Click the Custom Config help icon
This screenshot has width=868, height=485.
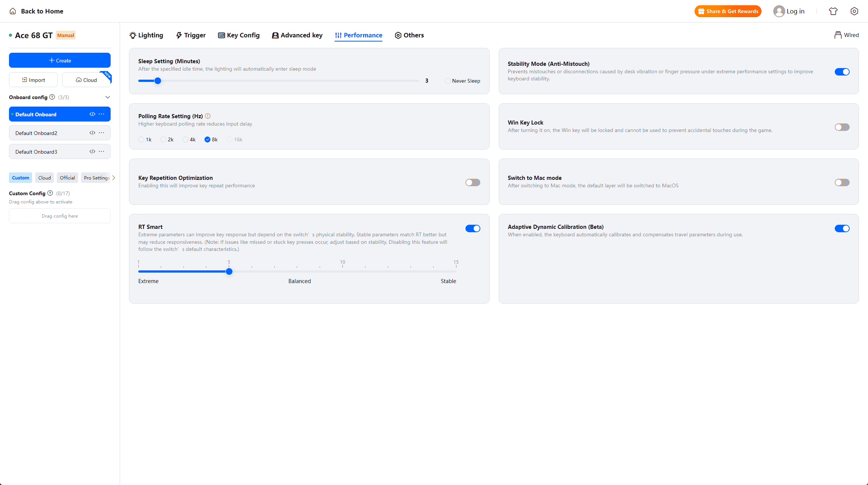click(x=50, y=193)
